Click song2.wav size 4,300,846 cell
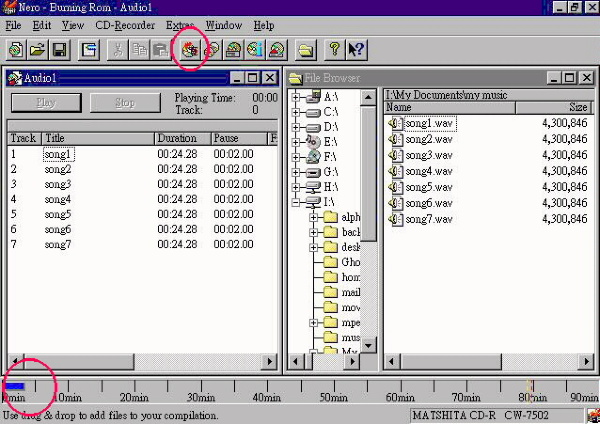Image resolution: width=600 pixels, height=424 pixels. click(564, 139)
